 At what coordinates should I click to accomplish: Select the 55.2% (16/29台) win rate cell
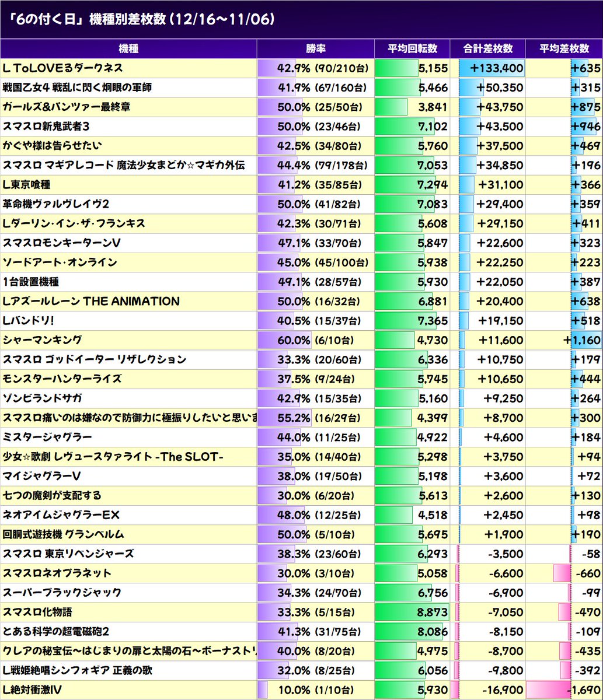pos(315,418)
